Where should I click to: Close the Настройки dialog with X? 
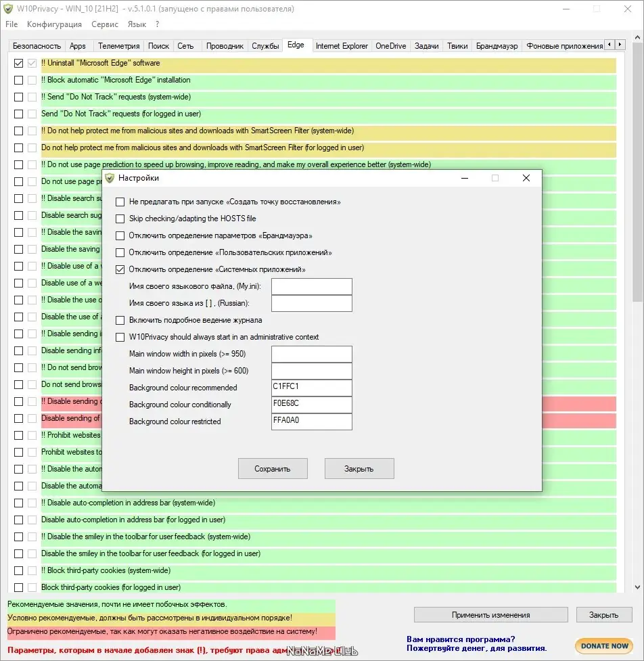pos(526,178)
